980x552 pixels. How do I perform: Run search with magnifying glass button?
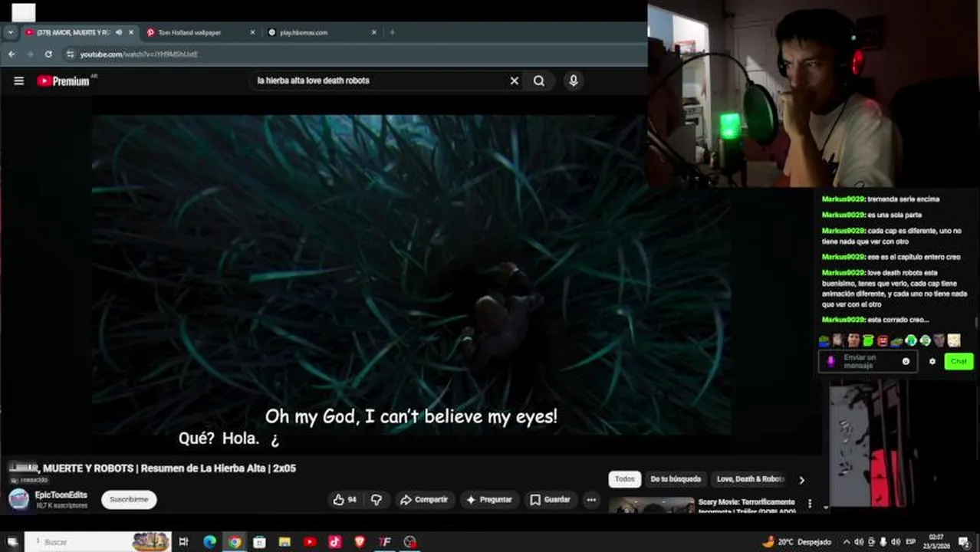[x=539, y=80]
